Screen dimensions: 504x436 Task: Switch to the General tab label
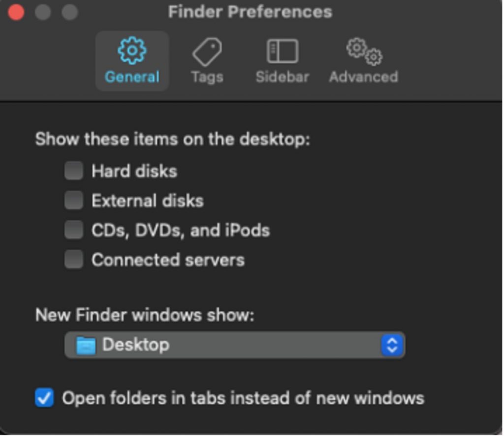point(132,77)
